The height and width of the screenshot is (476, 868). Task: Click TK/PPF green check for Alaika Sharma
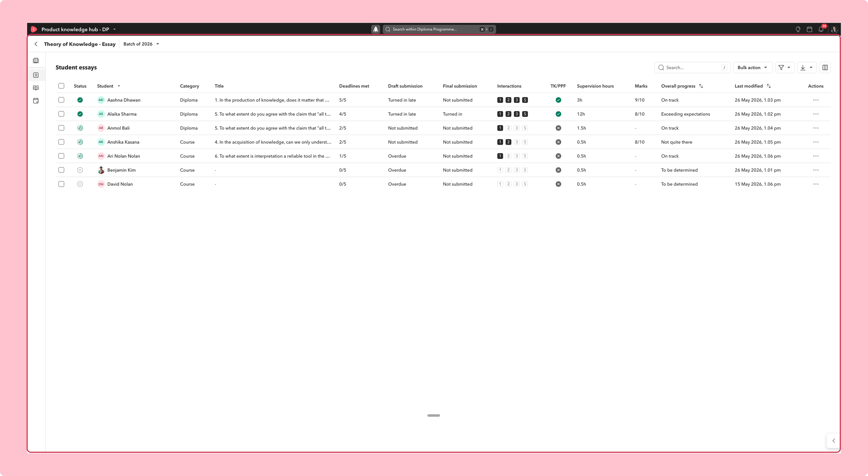[558, 114]
